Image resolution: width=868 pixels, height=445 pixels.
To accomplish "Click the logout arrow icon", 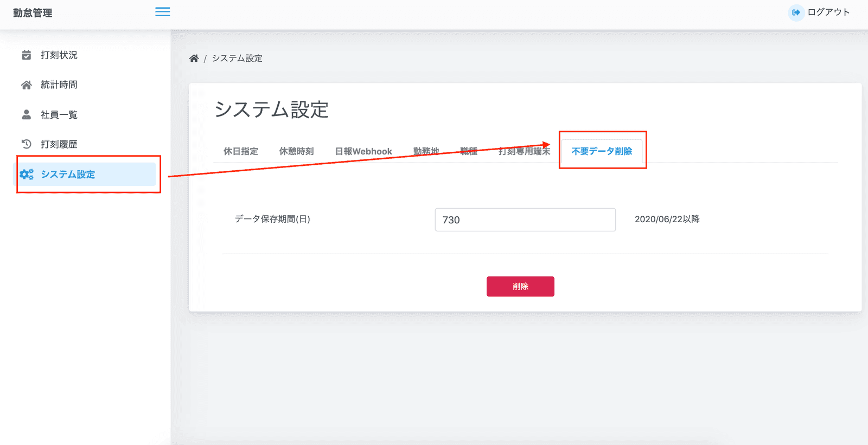I will click(796, 12).
